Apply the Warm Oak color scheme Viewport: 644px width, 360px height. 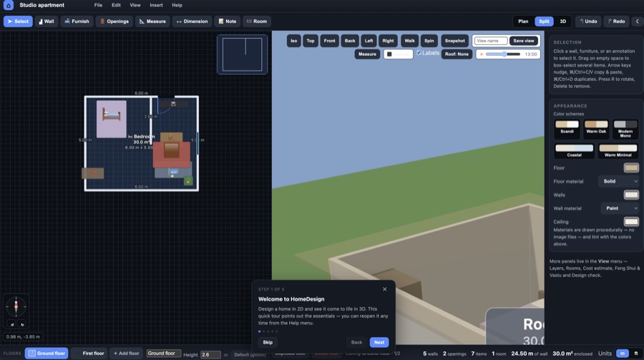(x=596, y=128)
